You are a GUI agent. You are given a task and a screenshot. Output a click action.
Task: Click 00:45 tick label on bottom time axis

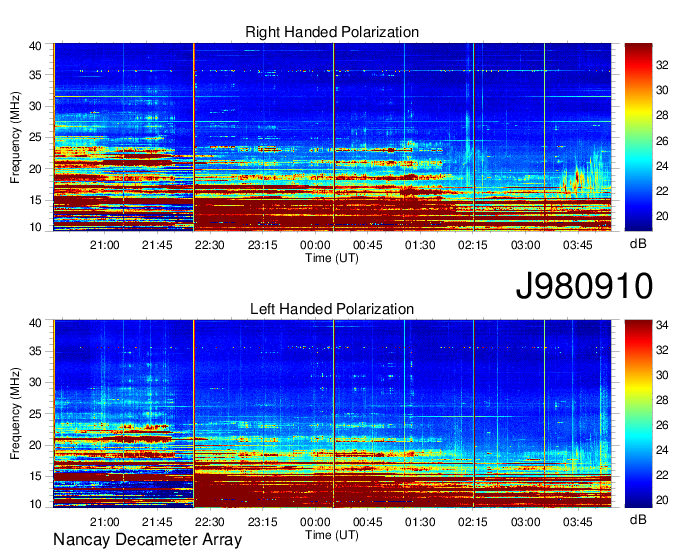(368, 522)
